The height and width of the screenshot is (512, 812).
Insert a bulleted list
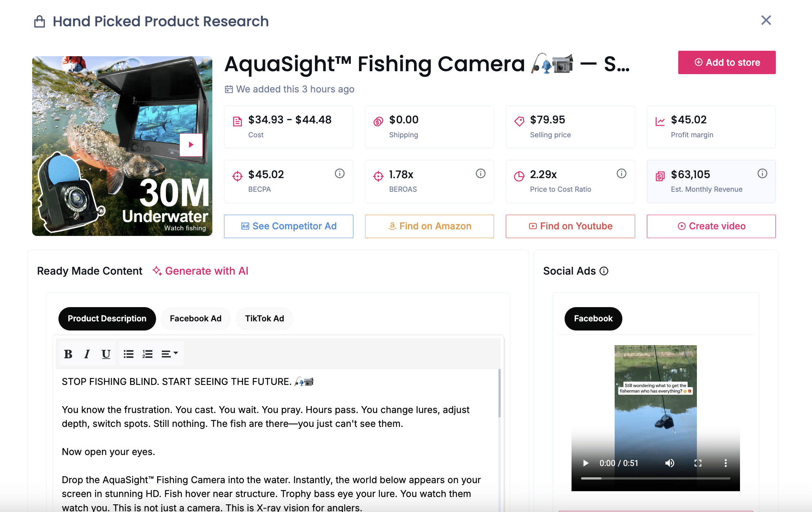[128, 353]
